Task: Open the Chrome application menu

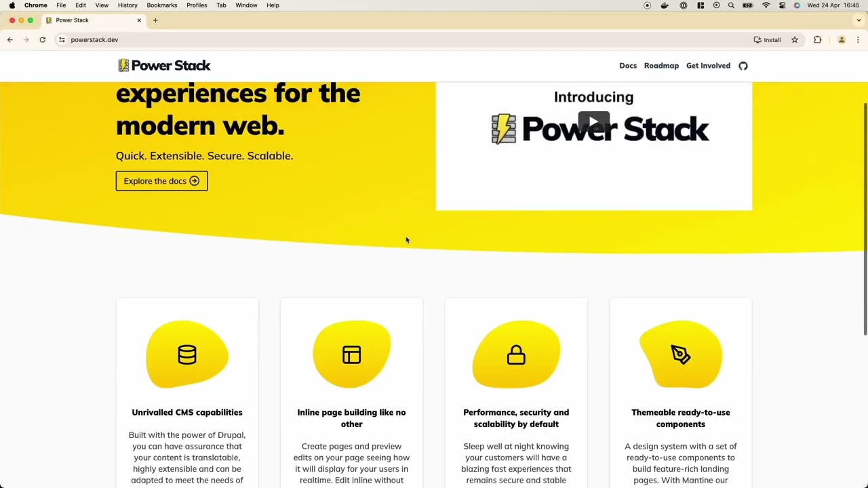Action: coord(36,5)
